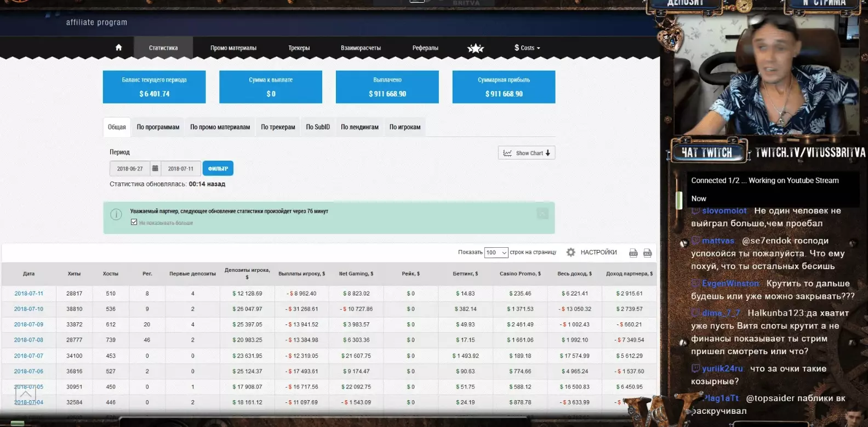Open the $ Costs dropdown menu
The height and width of the screenshot is (427, 868).
point(527,48)
